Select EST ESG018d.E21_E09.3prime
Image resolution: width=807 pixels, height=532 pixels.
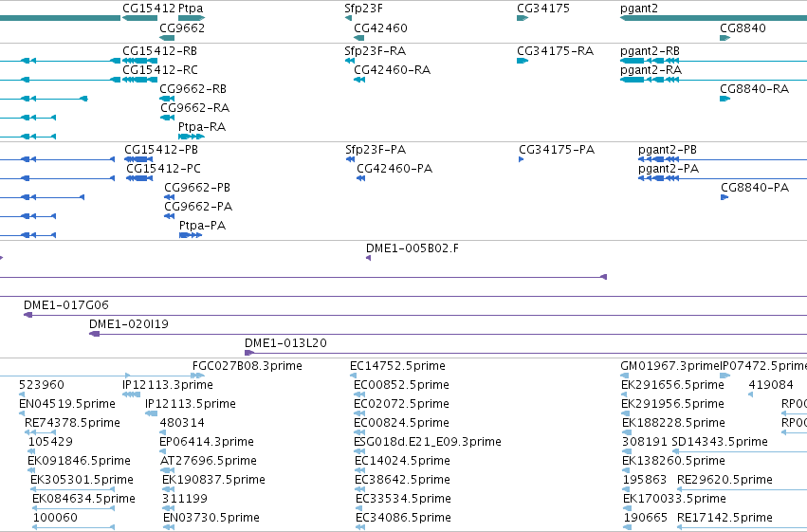click(x=428, y=443)
